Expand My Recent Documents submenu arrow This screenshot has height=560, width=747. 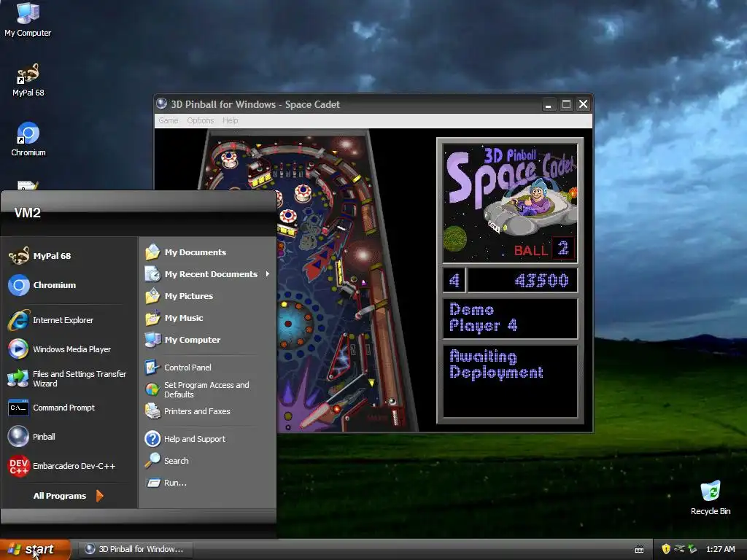pos(267,274)
